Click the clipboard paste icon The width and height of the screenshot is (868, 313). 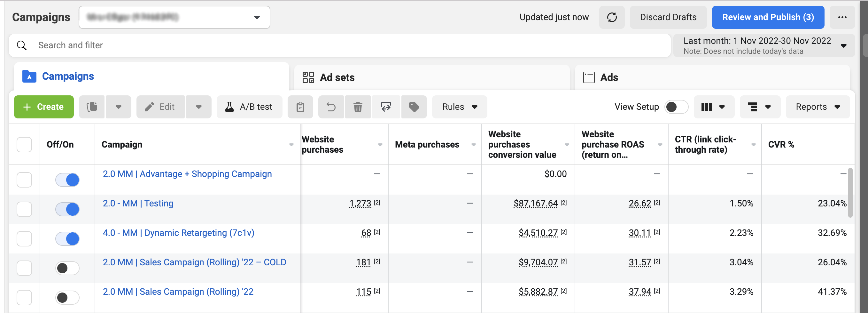pyautogui.click(x=300, y=107)
